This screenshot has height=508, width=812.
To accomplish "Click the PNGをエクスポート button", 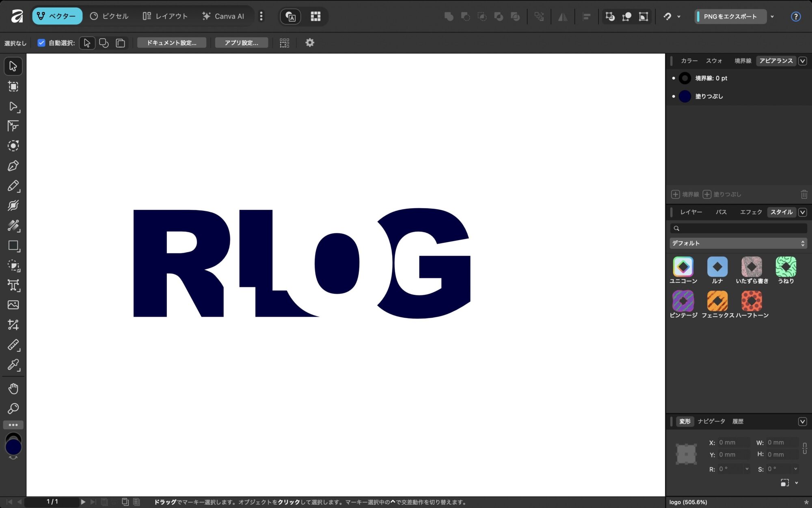I will pyautogui.click(x=730, y=17).
